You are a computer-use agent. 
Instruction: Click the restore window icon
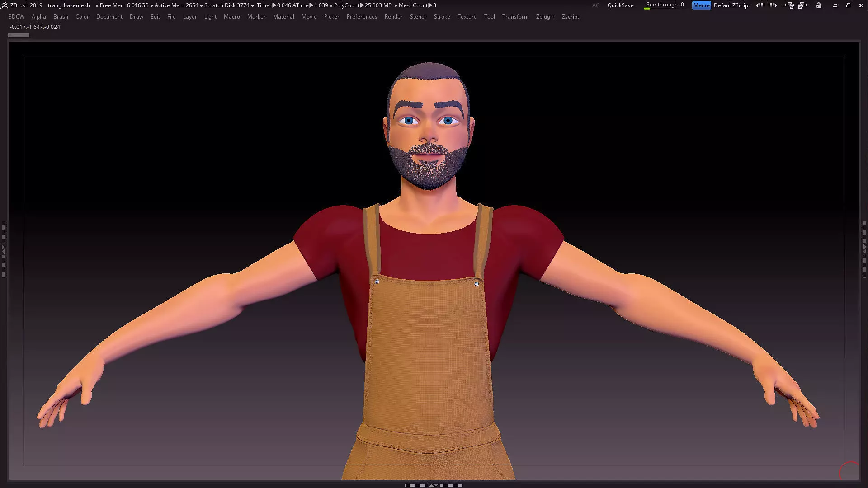coord(848,5)
